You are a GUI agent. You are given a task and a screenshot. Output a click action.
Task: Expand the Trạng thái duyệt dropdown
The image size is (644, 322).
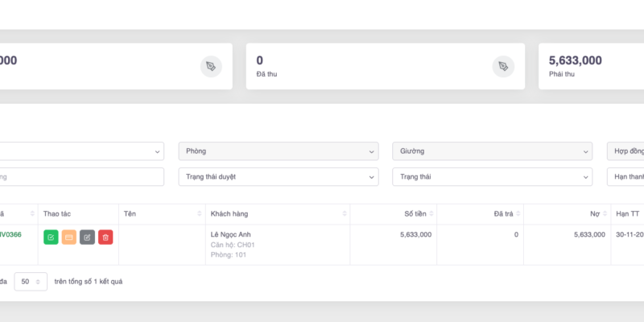pos(278,176)
